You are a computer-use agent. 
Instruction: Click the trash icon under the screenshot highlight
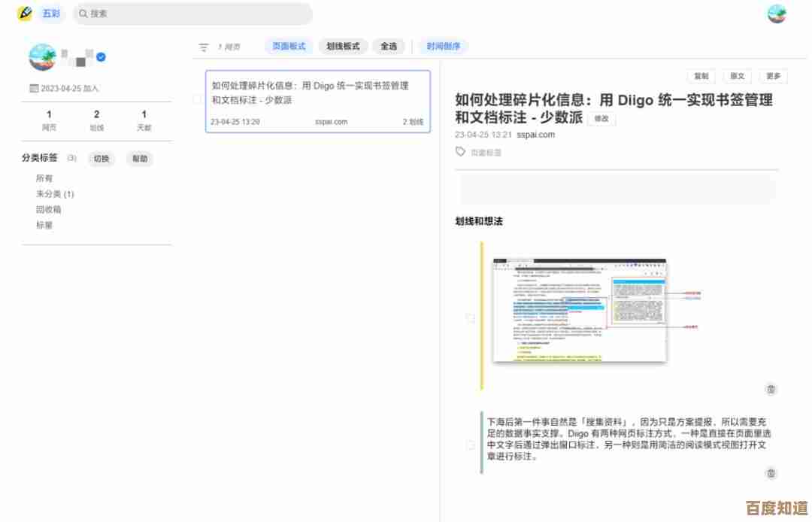pos(771,389)
